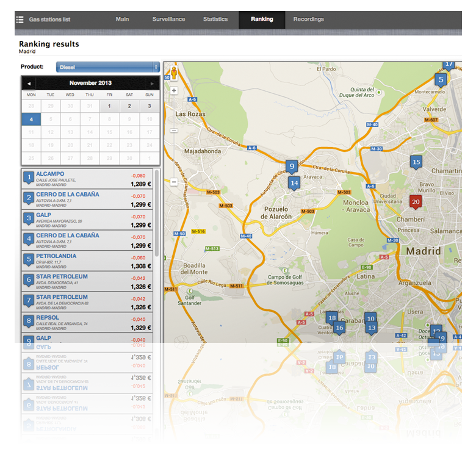Zoom out the map with bottom minus button
The image size is (476, 449).
pos(174,182)
